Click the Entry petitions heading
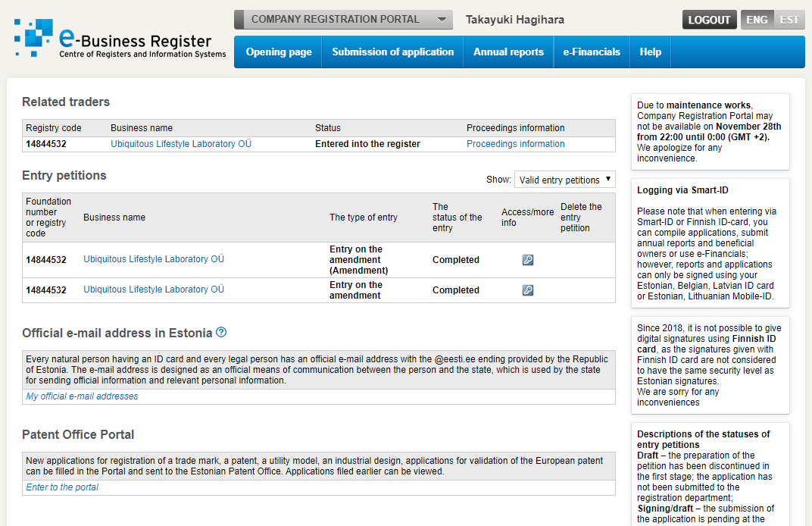 pos(64,175)
